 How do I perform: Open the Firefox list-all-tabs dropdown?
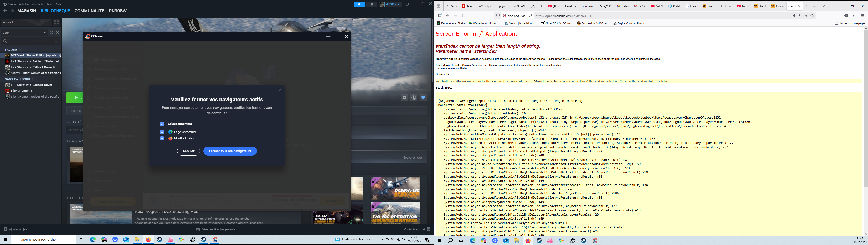[823, 6]
